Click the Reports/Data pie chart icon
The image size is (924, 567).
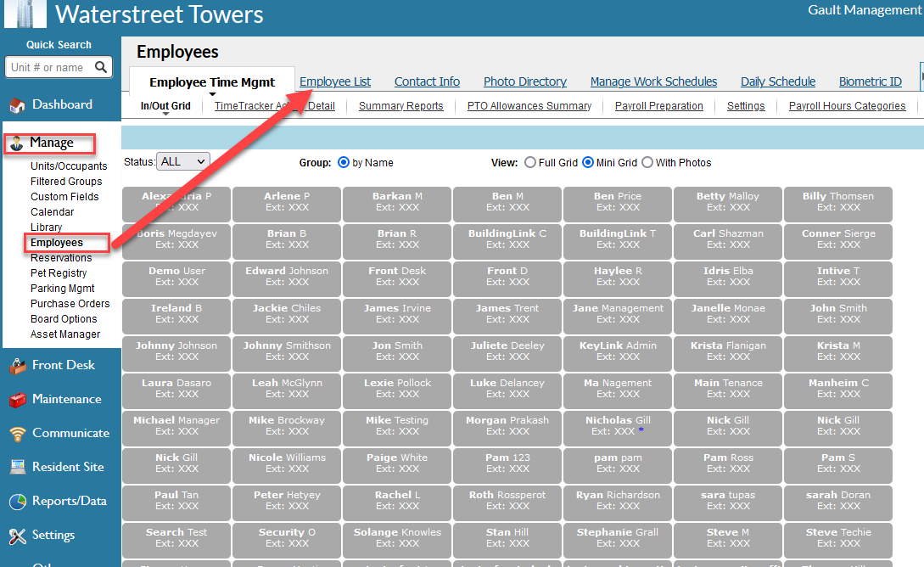pos(18,502)
